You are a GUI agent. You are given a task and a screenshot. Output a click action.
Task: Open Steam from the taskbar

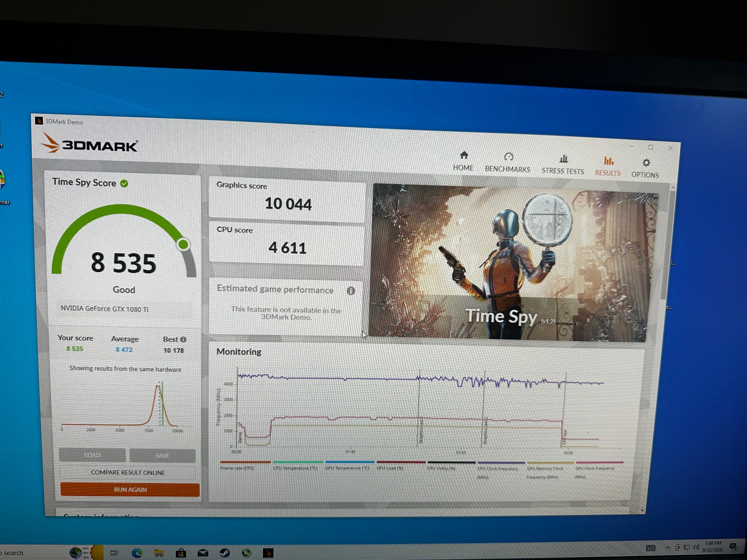point(225,553)
